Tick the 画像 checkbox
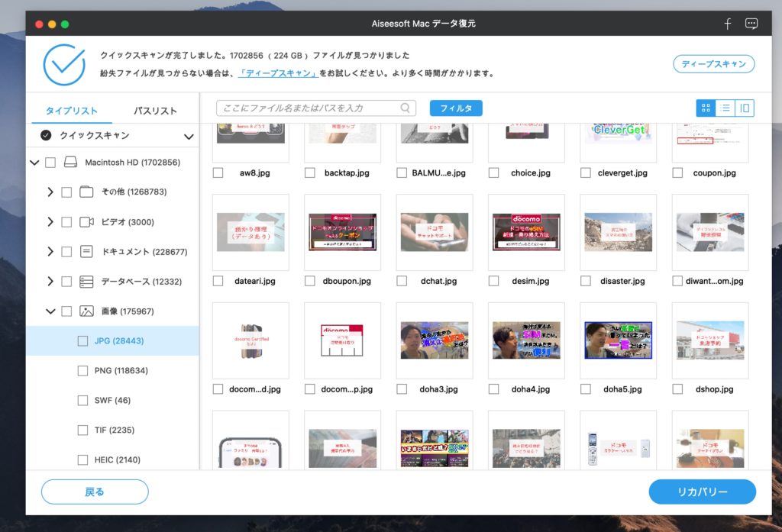 (x=66, y=311)
